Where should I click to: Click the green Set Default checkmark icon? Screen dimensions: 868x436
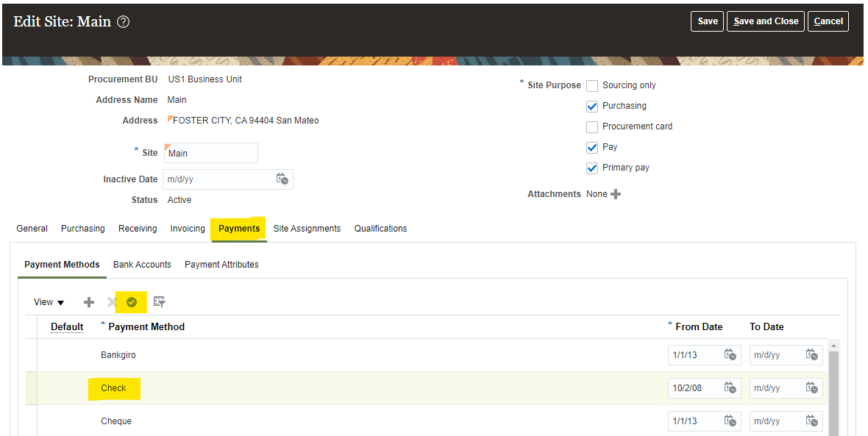132,302
